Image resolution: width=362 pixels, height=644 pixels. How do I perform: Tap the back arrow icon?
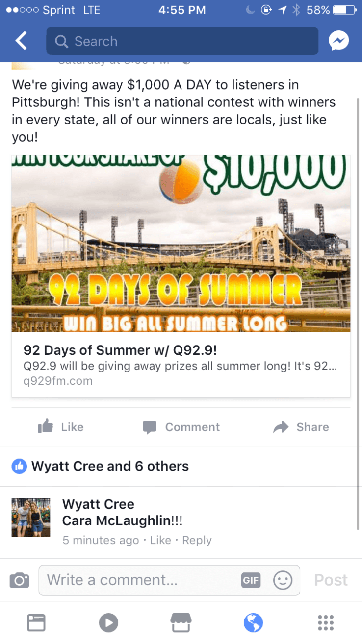coord(21,41)
